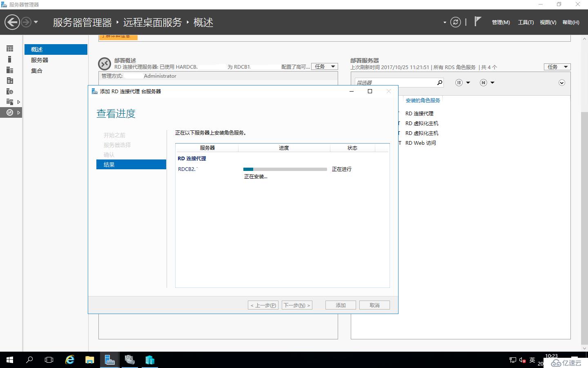This screenshot has width=588, height=368.
Task: Open the 视图(V) menu
Action: click(548, 22)
